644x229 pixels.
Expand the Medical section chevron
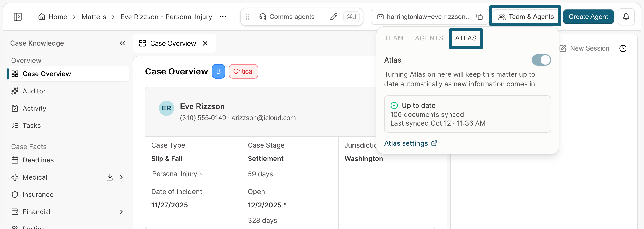(x=121, y=177)
